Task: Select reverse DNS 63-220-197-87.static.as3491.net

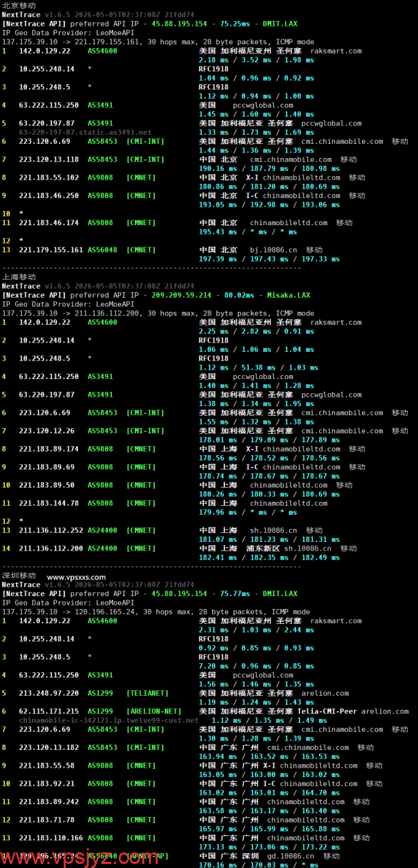Action: tap(85, 132)
